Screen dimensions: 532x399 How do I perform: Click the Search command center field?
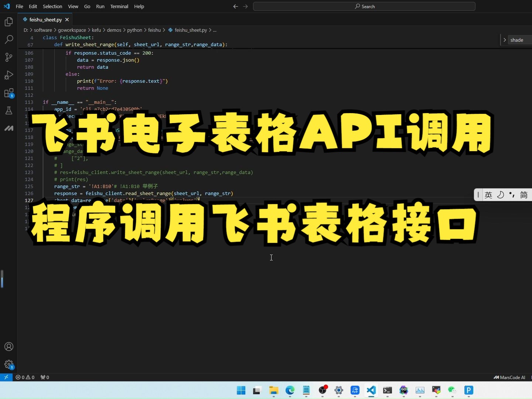coord(364,6)
